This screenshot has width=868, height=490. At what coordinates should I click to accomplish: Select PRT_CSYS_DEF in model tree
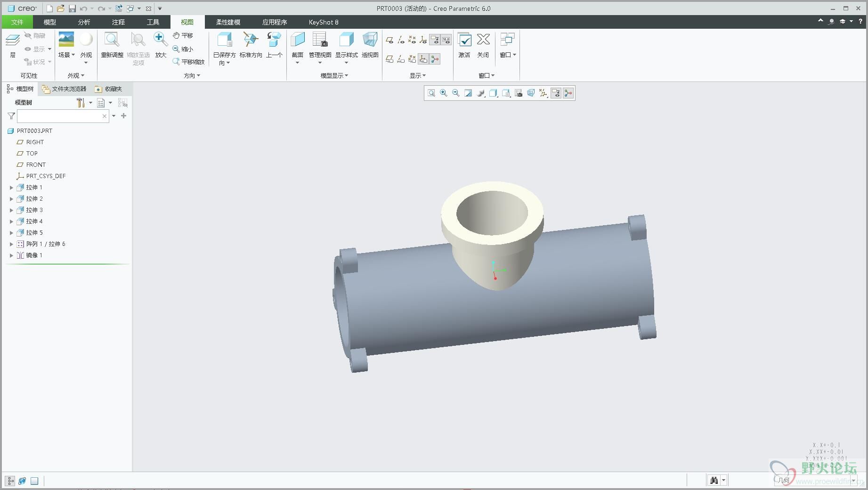pyautogui.click(x=46, y=176)
